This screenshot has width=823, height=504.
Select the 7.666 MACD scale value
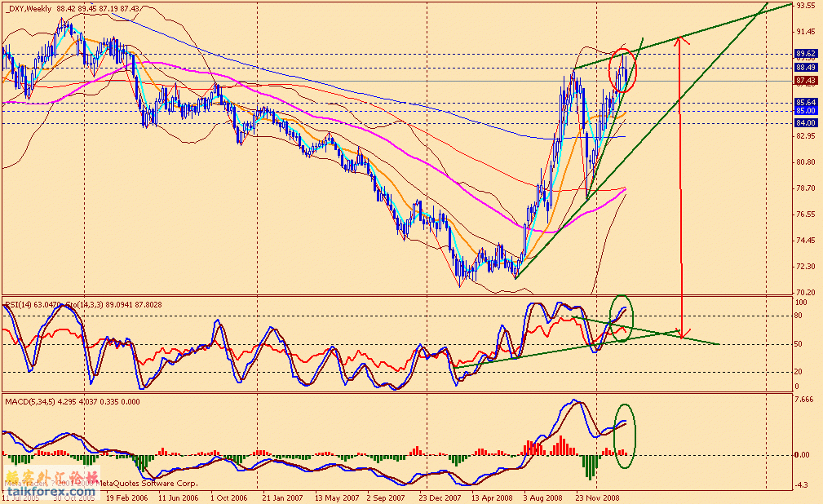[x=804, y=400]
